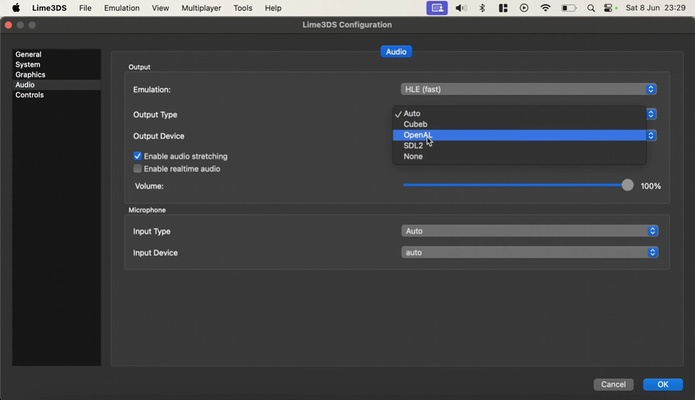Viewport: 695px width, 400px height.
Task: Select Graphics in the sidebar
Action: coord(56,75)
